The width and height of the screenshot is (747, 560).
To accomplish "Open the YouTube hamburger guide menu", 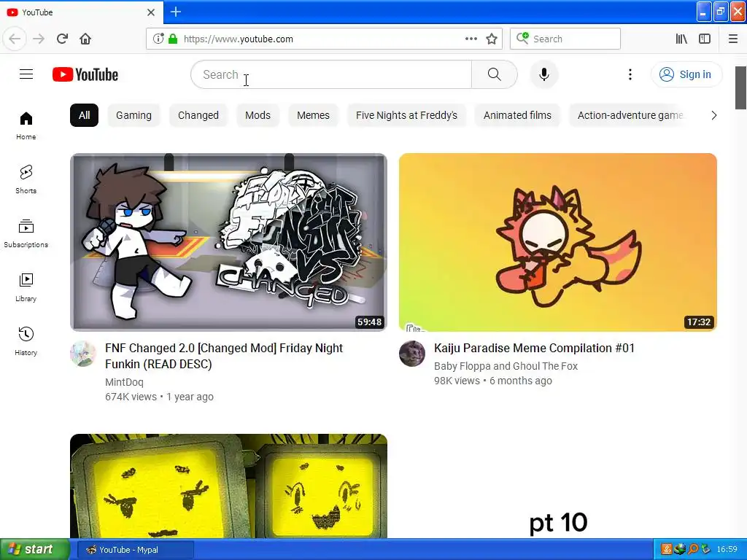I will [26, 74].
